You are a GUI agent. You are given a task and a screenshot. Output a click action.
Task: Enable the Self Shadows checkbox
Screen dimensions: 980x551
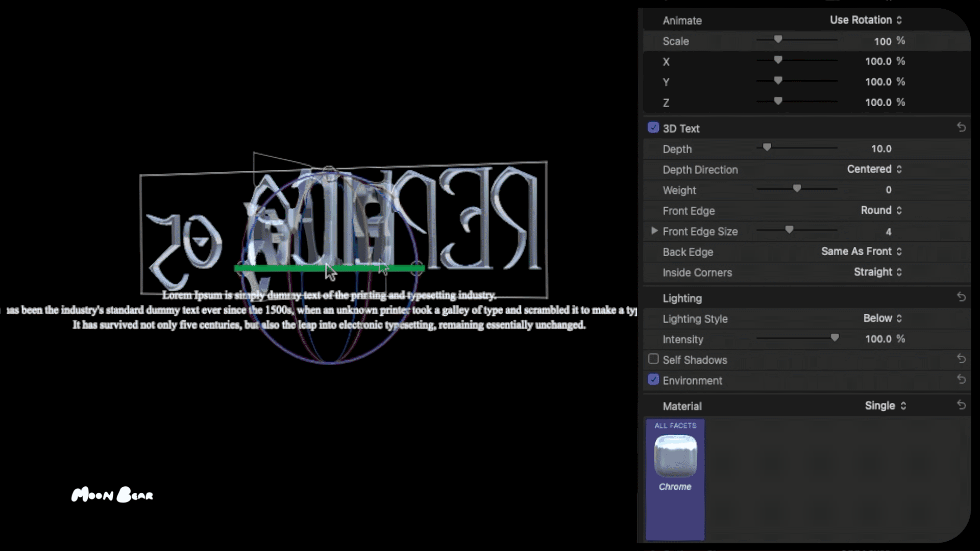[x=653, y=359]
